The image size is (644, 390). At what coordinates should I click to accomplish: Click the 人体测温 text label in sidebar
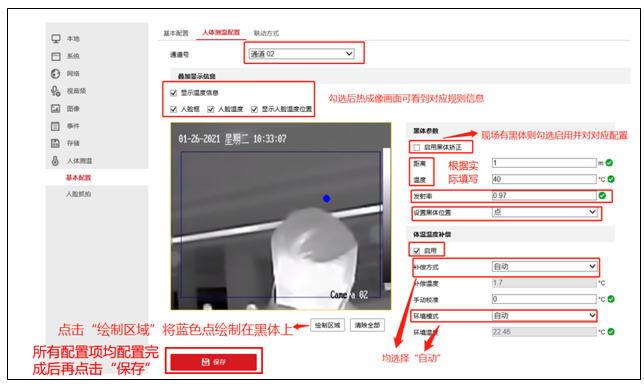[x=80, y=161]
